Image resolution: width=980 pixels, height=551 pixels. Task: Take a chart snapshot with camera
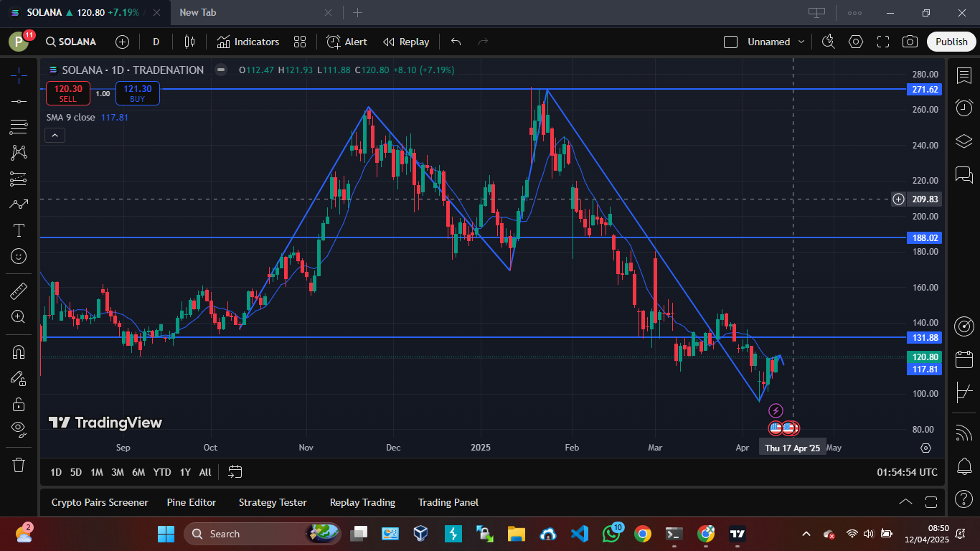(x=910, y=42)
